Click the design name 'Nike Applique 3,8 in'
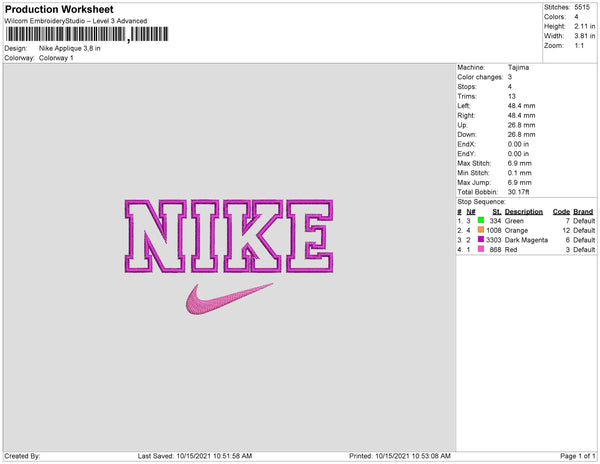Screen dimensions: 600x464 click(70, 49)
